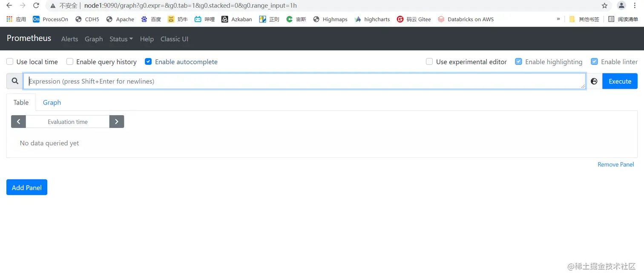
Task: Expand the bookmarks overflow chevron
Action: click(558, 19)
